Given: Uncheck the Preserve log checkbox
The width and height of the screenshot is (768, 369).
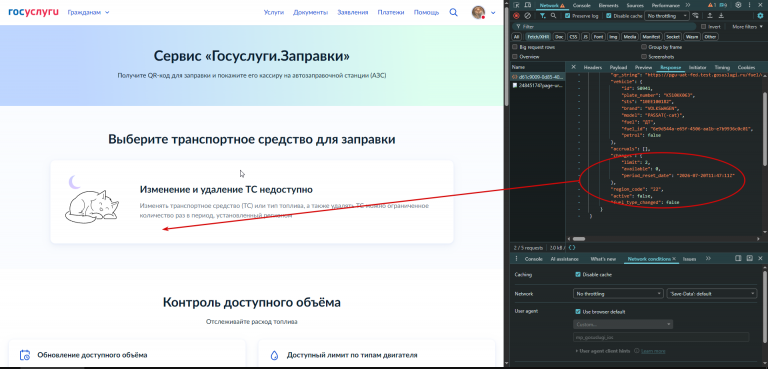Looking at the screenshot, I should [x=568, y=16].
